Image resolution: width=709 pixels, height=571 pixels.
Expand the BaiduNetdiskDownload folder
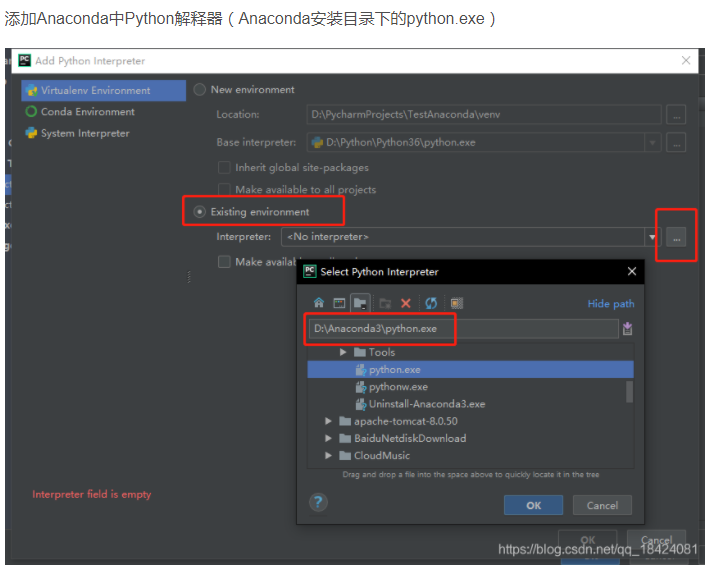coord(328,439)
